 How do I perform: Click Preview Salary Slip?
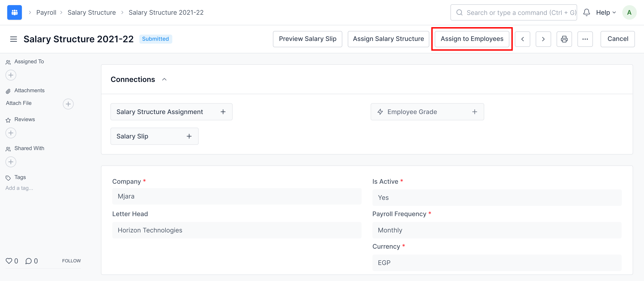(x=308, y=39)
